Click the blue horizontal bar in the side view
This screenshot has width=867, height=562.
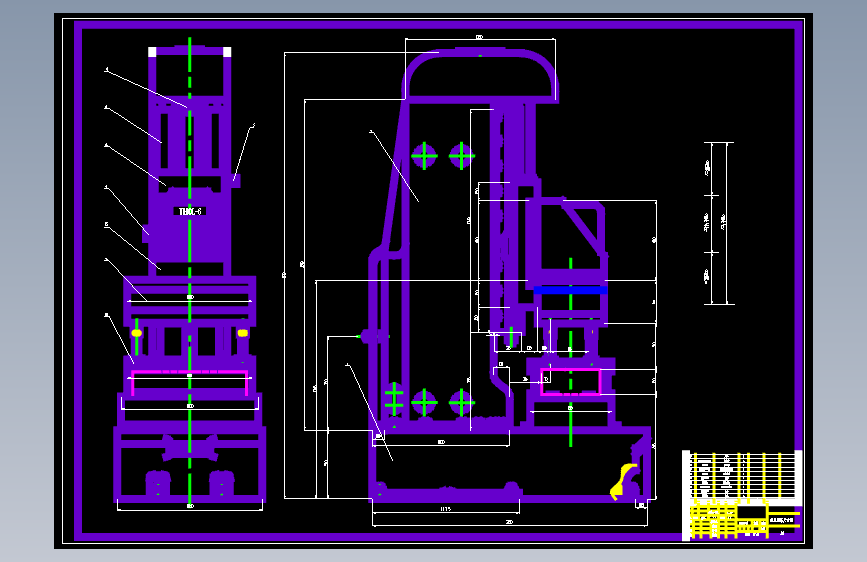pos(570,290)
